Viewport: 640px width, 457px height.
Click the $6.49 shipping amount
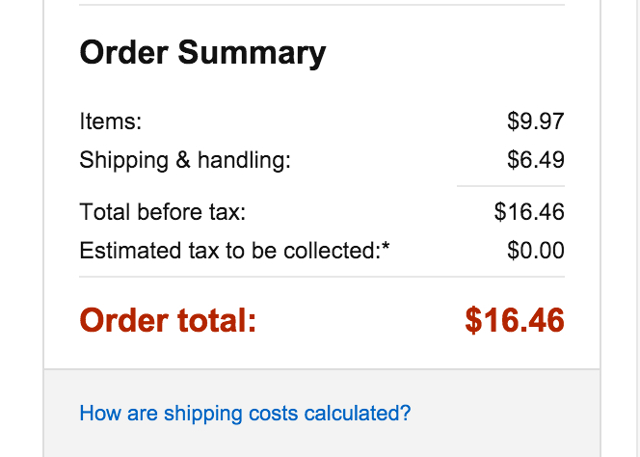[x=536, y=159]
